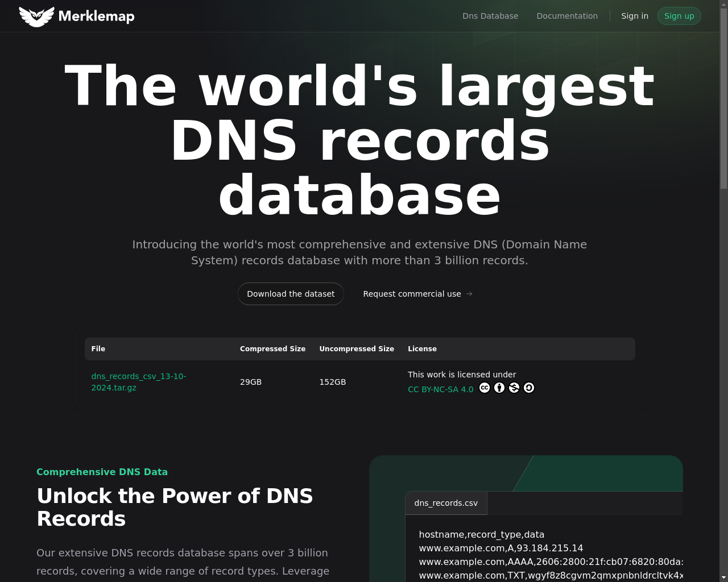Click the Sign in link
Image resolution: width=728 pixels, height=582 pixels.
[635, 16]
